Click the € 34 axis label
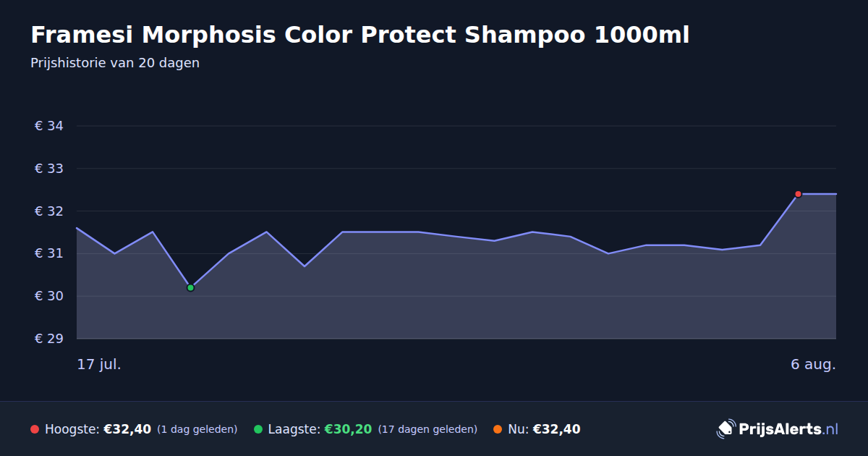 [x=49, y=126]
